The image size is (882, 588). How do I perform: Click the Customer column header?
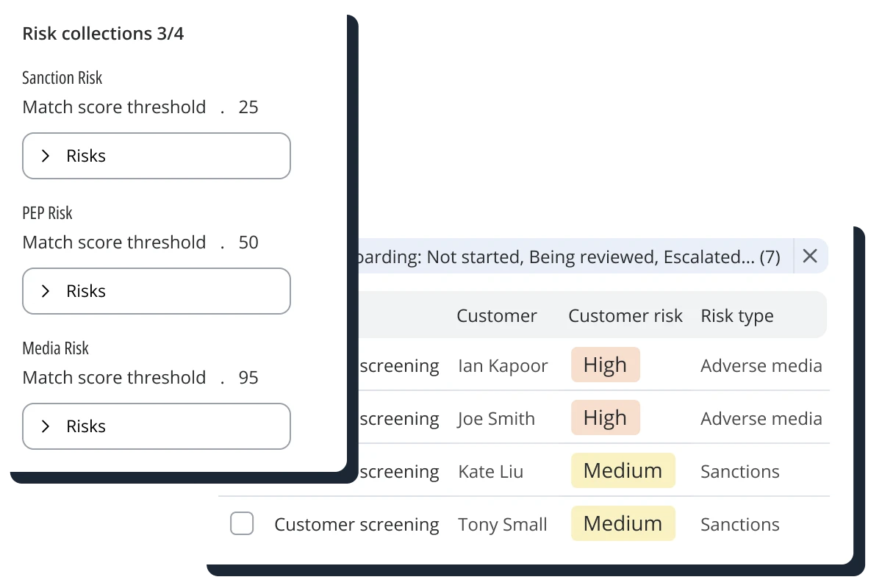click(496, 316)
